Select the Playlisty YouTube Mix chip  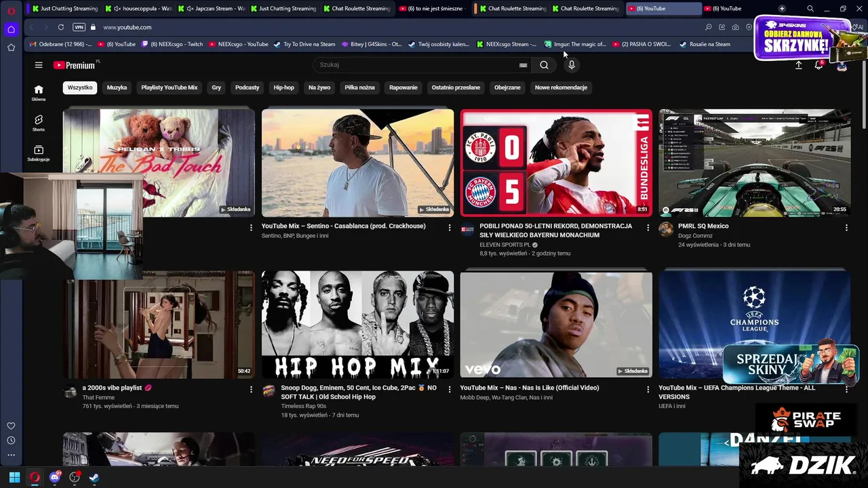170,87
